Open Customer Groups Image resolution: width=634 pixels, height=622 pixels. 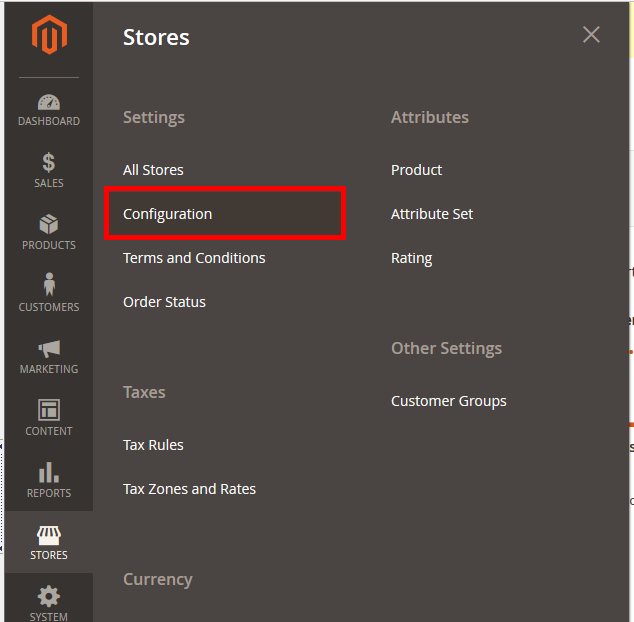[448, 401]
